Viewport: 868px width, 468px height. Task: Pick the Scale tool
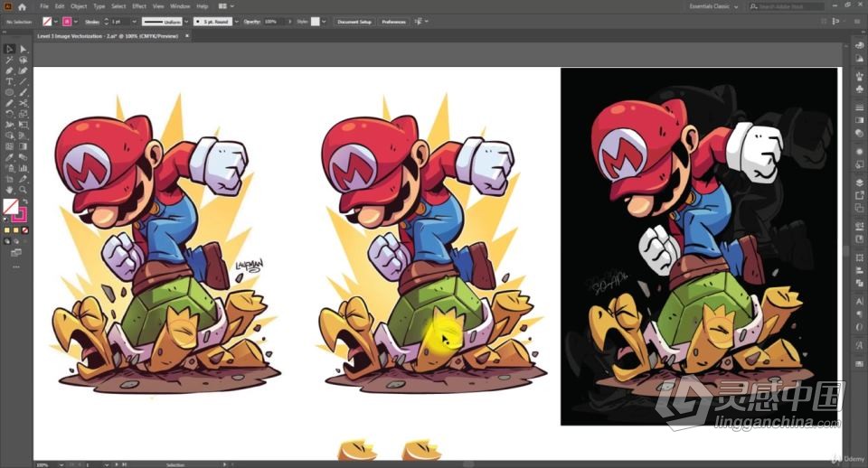click(24, 114)
